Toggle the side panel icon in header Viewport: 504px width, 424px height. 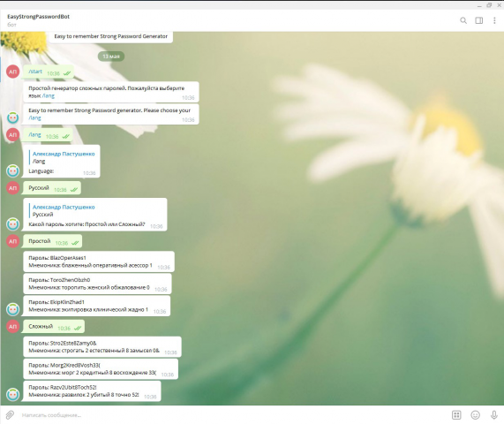(x=479, y=20)
